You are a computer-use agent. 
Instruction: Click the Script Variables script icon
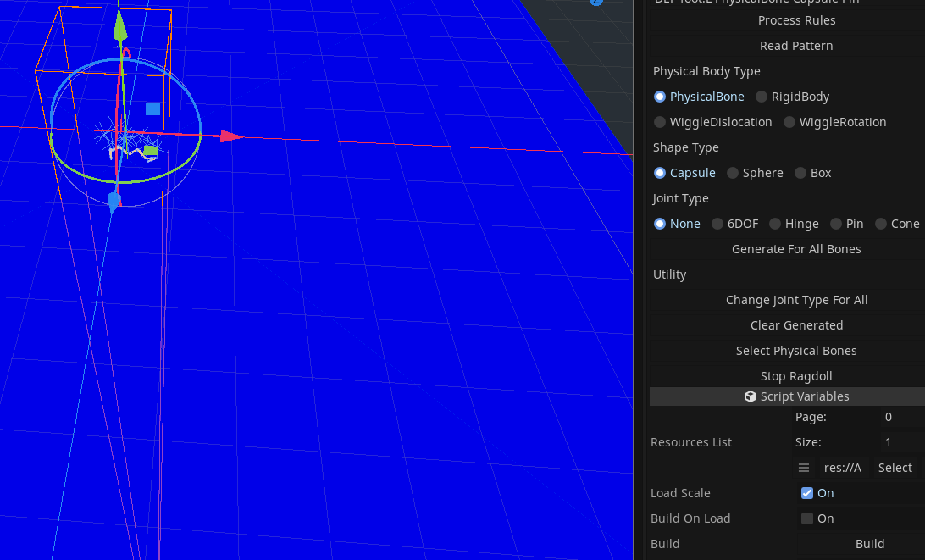coord(751,396)
